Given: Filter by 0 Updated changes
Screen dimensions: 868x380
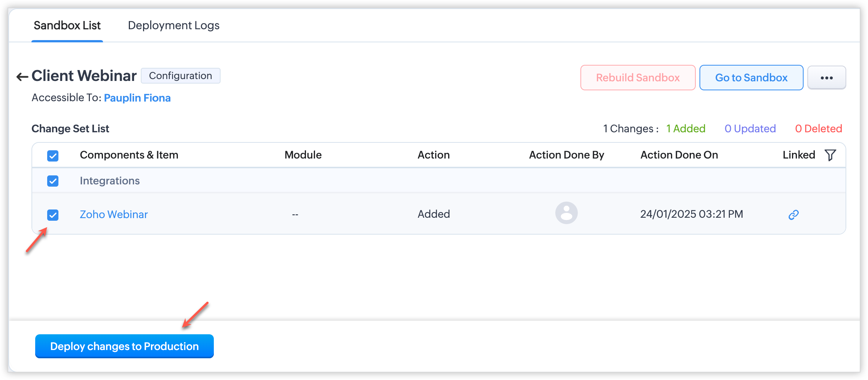Looking at the screenshot, I should (750, 129).
